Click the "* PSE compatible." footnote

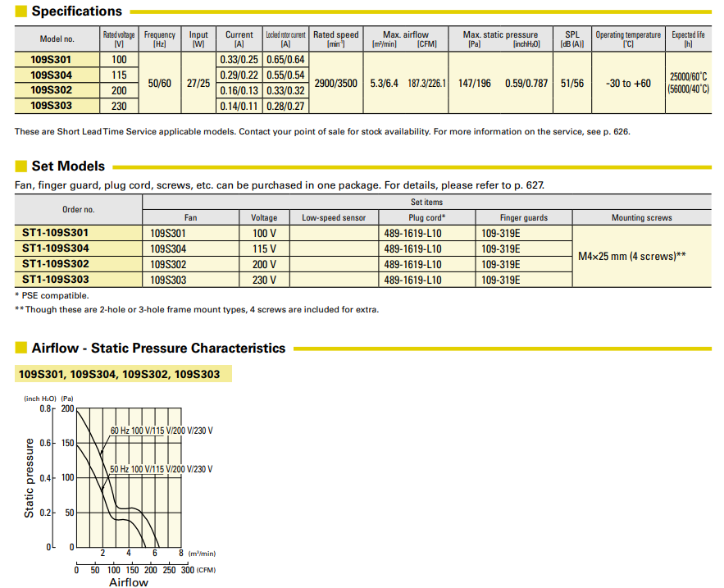pos(52,295)
